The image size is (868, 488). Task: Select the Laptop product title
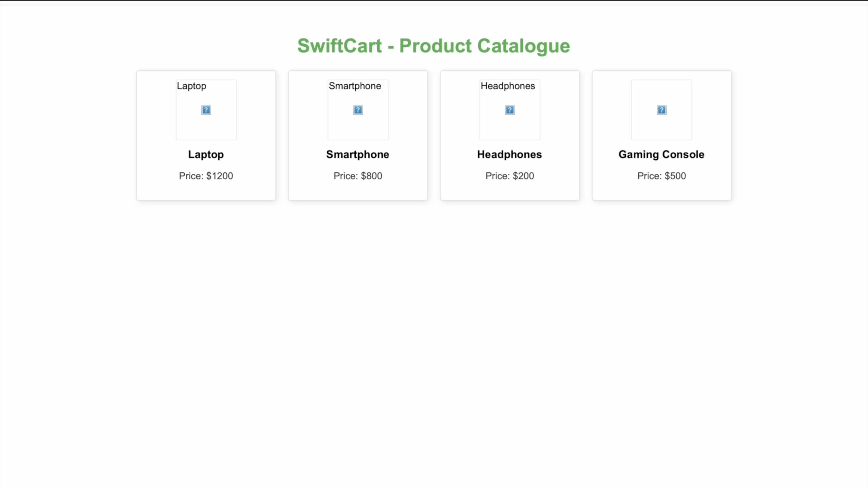206,154
